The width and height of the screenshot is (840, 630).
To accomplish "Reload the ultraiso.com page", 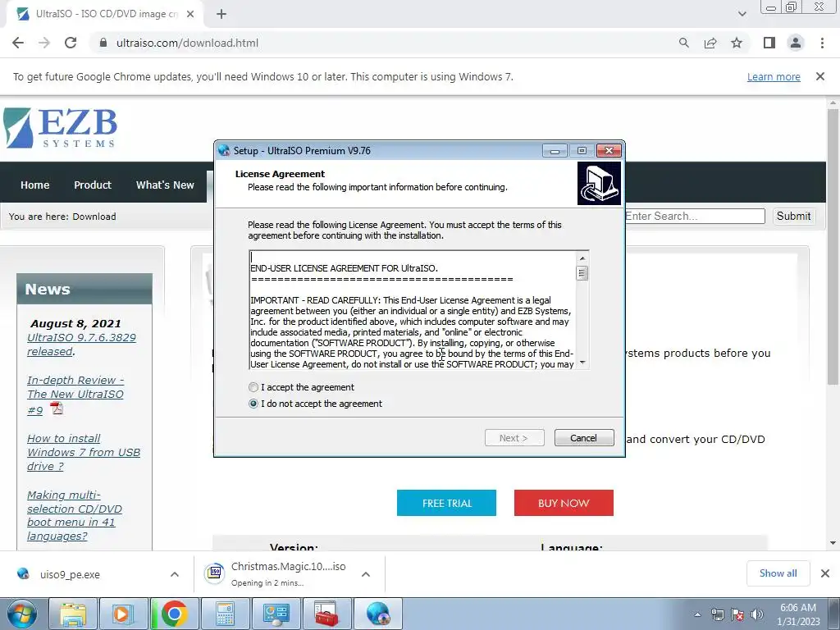I will 71,43.
